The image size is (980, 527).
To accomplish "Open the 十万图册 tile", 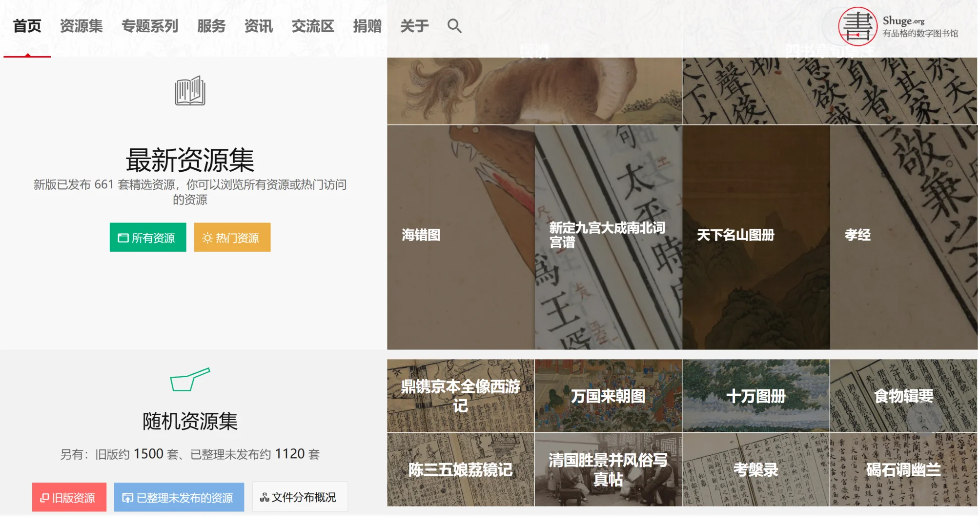I will click(x=756, y=396).
